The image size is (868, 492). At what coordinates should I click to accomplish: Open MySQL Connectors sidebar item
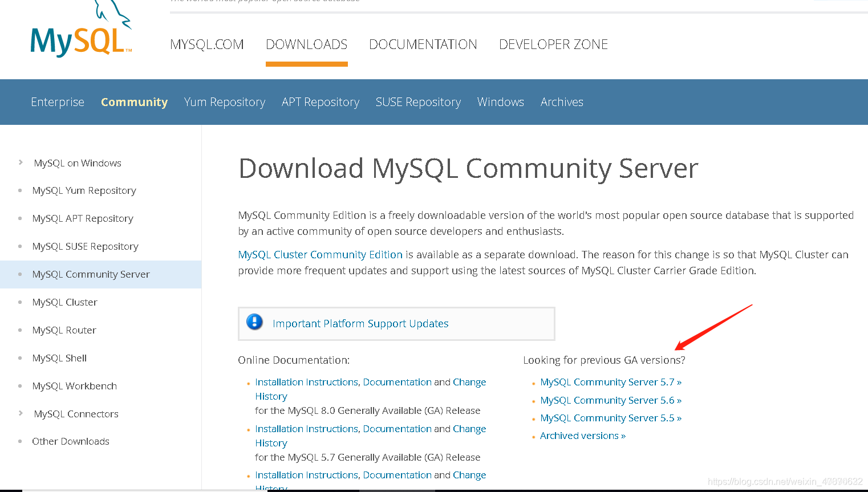(76, 414)
